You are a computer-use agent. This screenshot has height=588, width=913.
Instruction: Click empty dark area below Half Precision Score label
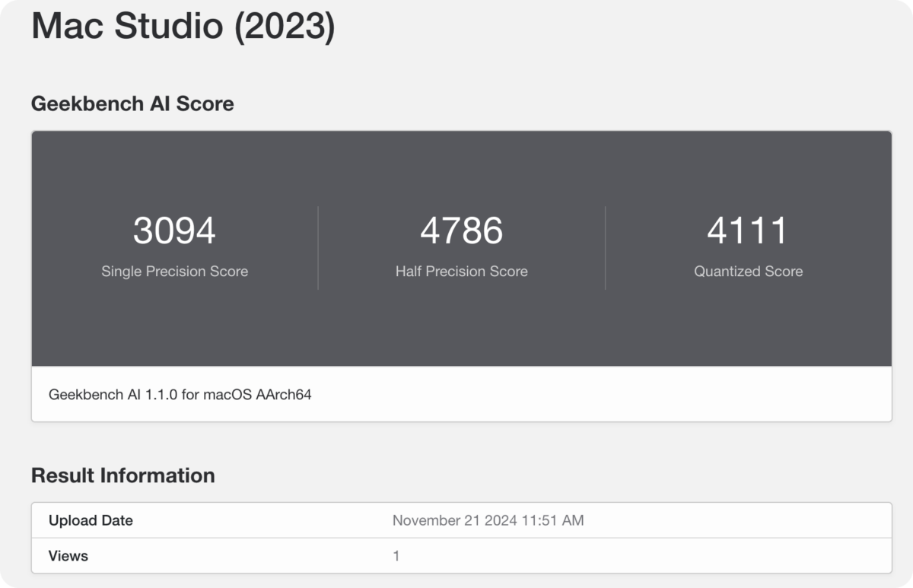[461, 327]
